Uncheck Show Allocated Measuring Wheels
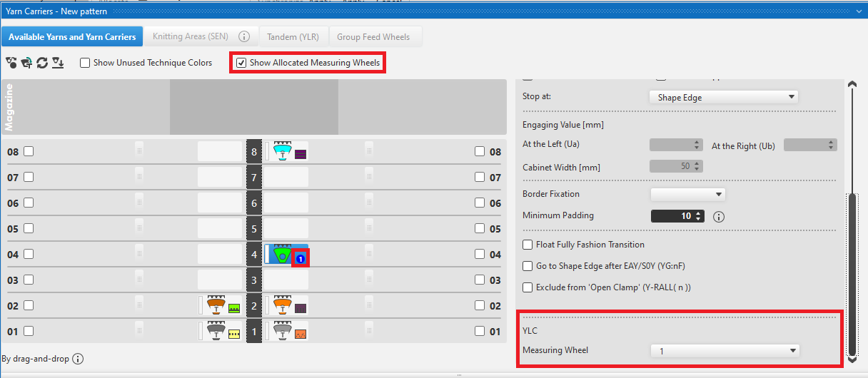This screenshot has height=378, width=868. click(x=241, y=63)
